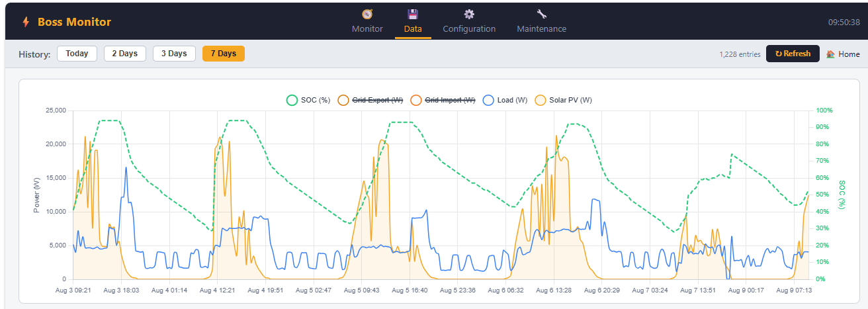
Task: Click the Home house icon
Action: (x=830, y=54)
